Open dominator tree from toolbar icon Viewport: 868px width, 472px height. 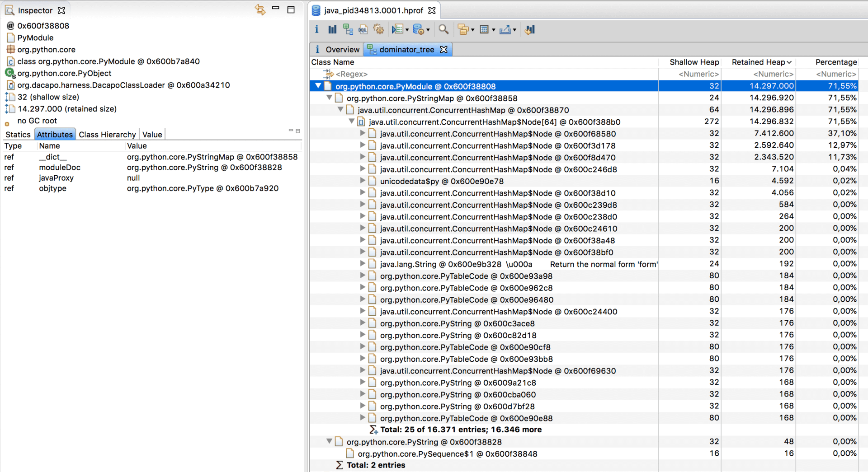[348, 29]
